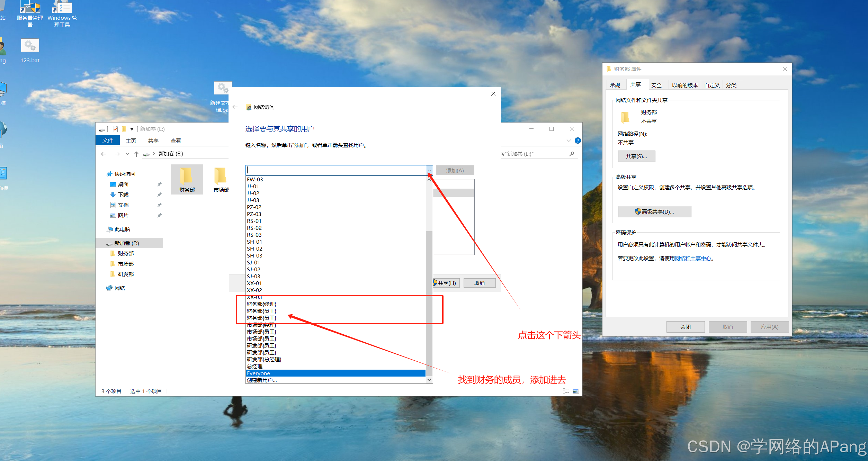The height and width of the screenshot is (461, 868).
Task: Click the Explorer help question mark icon
Action: pos(578,141)
